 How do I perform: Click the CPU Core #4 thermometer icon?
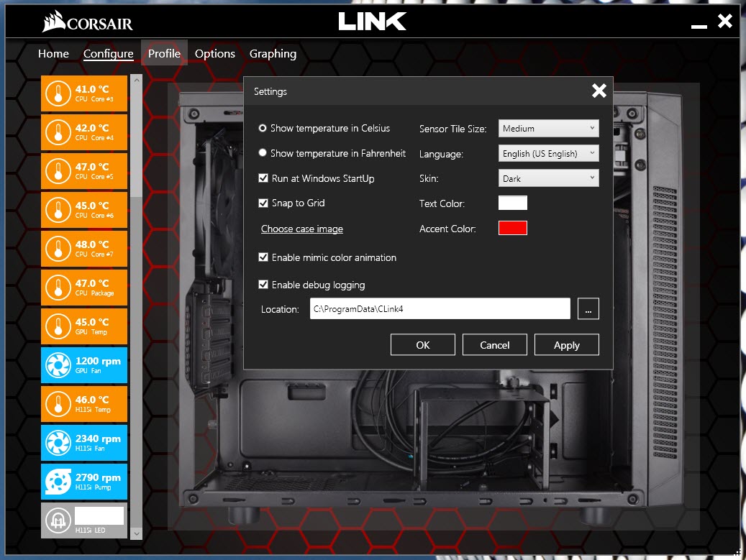pyautogui.click(x=58, y=132)
